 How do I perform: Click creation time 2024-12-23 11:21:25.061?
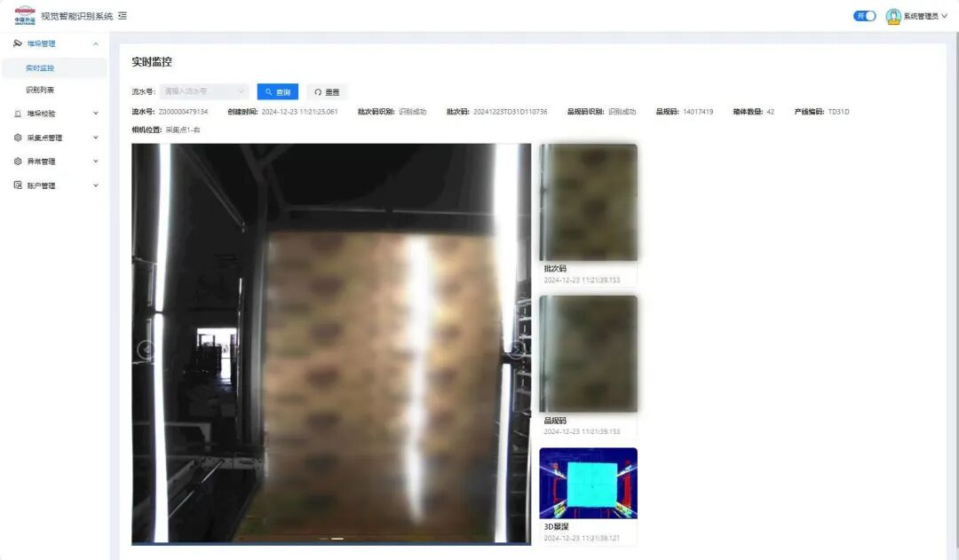click(300, 112)
